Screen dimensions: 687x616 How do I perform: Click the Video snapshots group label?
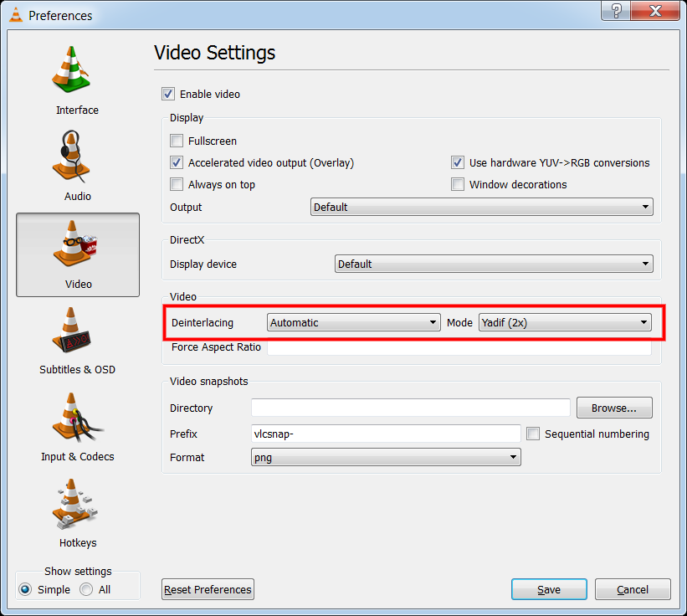click(208, 381)
